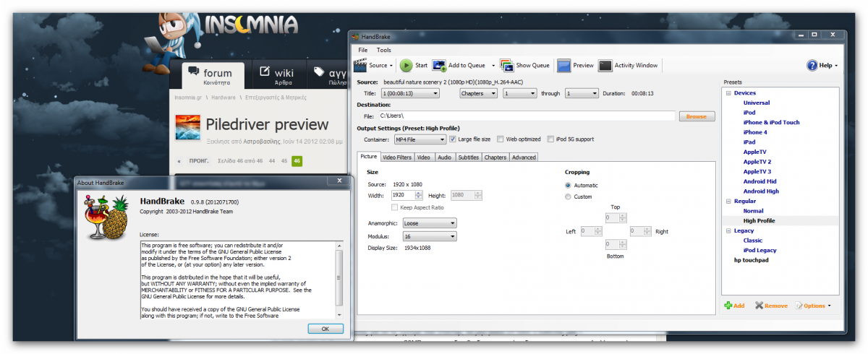Image resolution: width=868 pixels, height=354 pixels.
Task: Click the green plus Add preset icon
Action: (728, 306)
